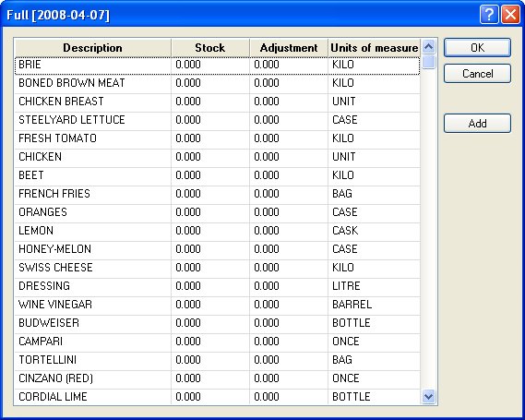Click the Units of measure header
The height and width of the screenshot is (420, 525).
coord(374,48)
